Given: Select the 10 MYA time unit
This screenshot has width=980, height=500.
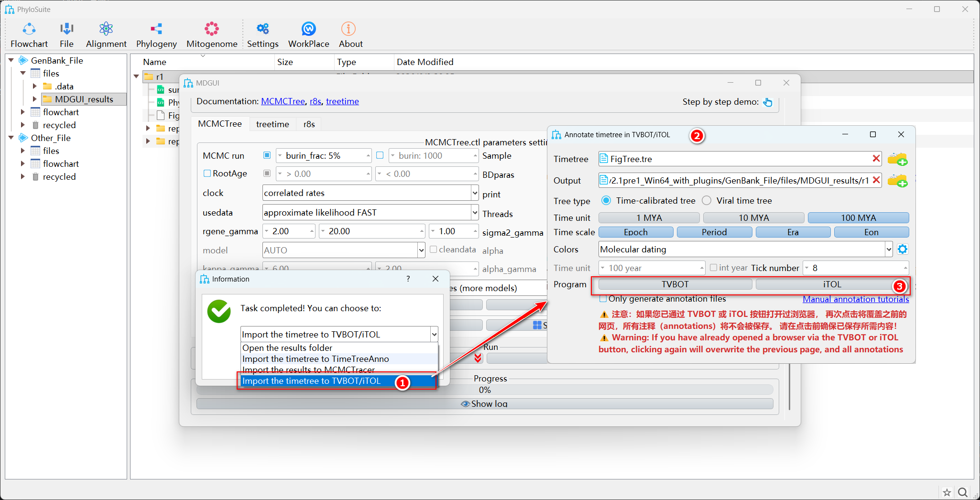Looking at the screenshot, I should click(753, 218).
